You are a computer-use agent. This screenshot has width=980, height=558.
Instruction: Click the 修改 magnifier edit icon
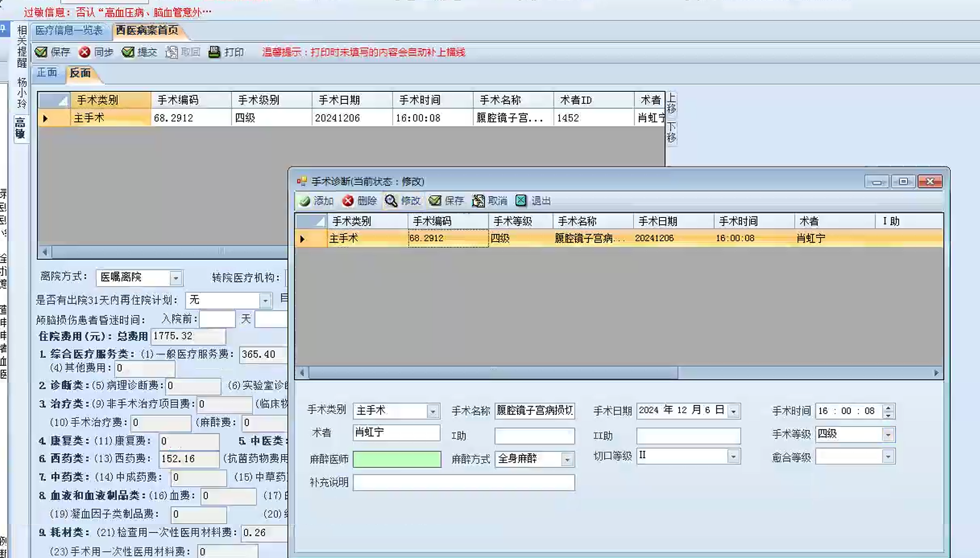tap(391, 201)
